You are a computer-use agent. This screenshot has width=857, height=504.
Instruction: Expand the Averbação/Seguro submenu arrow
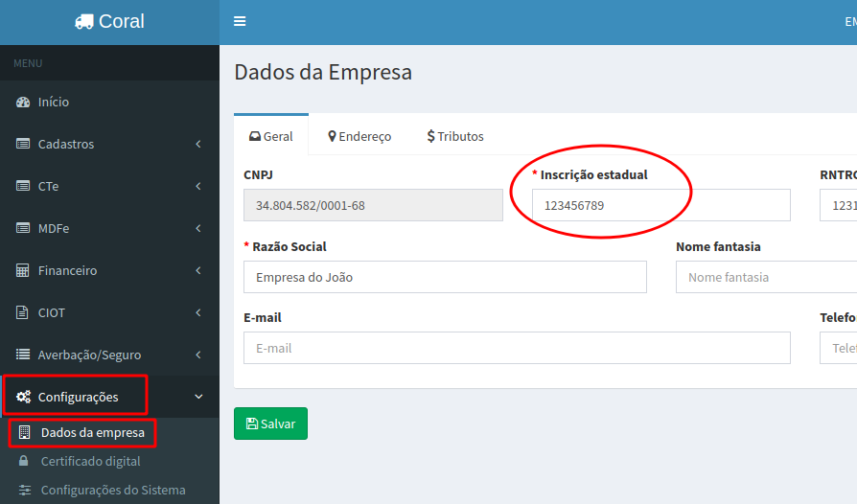198,355
